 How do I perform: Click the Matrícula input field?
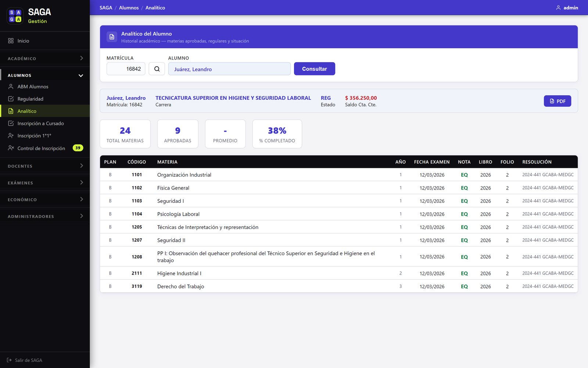(126, 69)
